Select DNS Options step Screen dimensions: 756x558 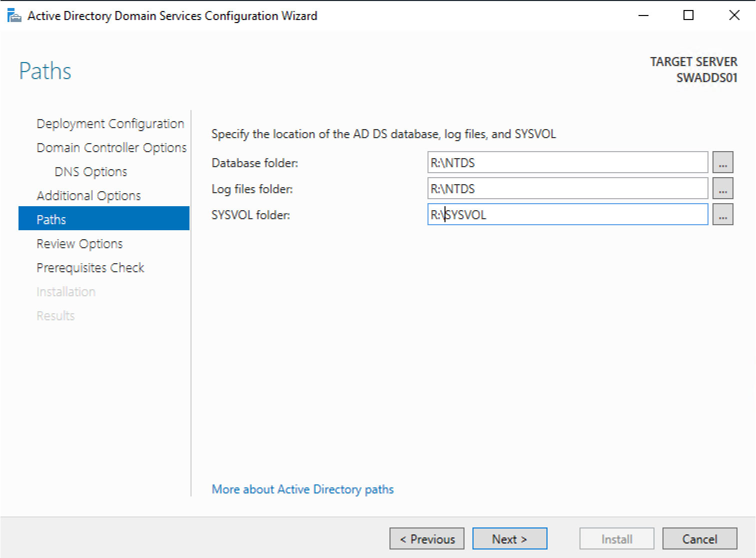tap(91, 172)
